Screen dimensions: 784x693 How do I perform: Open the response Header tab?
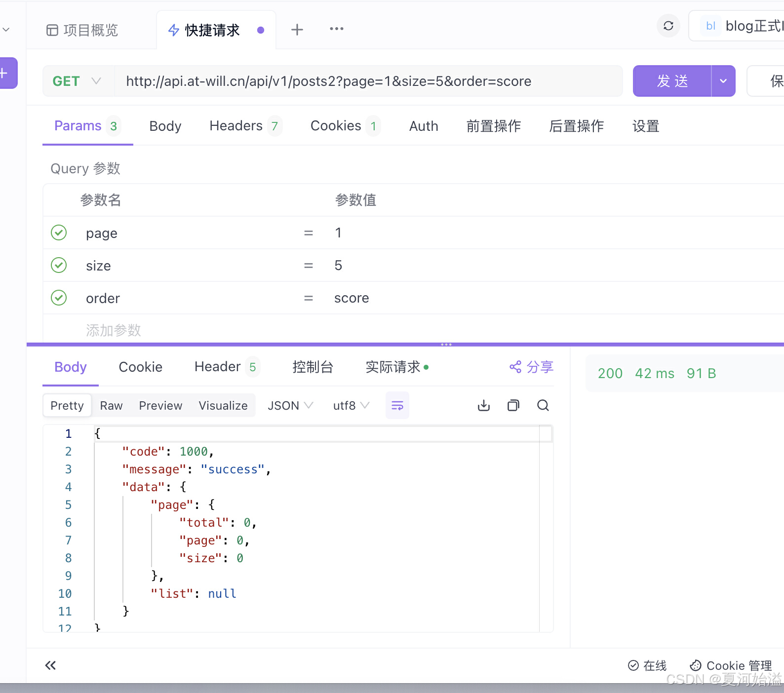tap(227, 367)
